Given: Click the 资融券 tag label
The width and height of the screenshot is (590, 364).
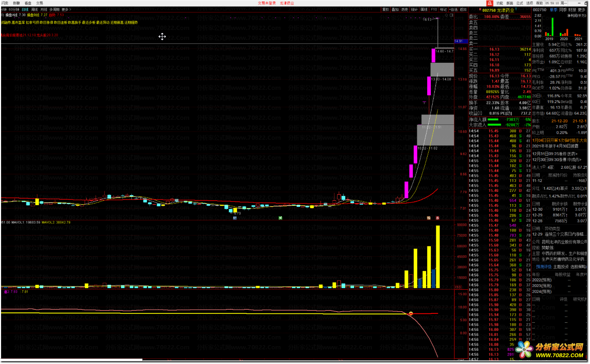Looking at the screenshot, I should click(x=5, y=22).
